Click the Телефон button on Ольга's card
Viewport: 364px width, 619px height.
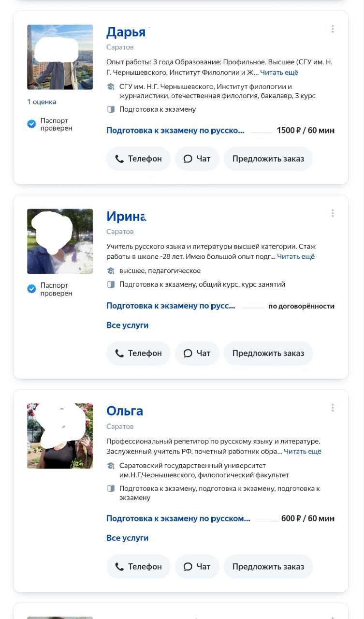[138, 566]
